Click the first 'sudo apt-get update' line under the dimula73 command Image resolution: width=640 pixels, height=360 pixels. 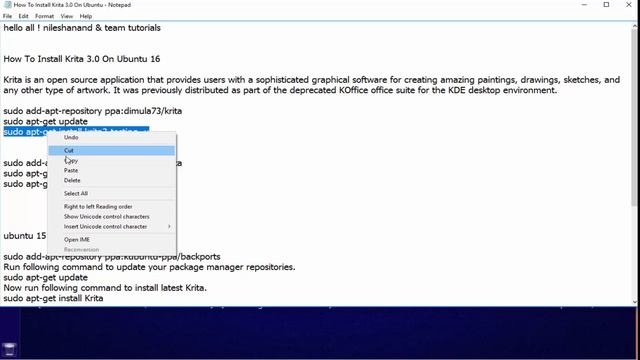[x=45, y=122]
